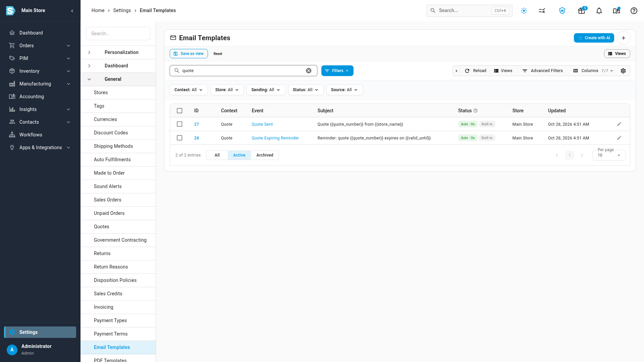The height and width of the screenshot is (362, 644).
Task: Switch to the Archived tab
Action: (265, 155)
